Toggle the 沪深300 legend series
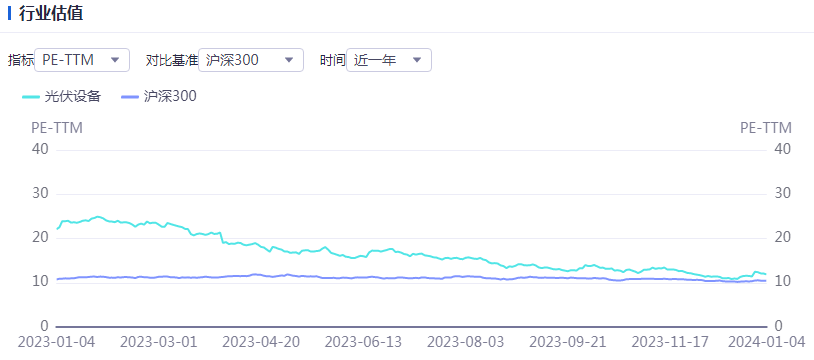814x360 pixels. coord(159,96)
